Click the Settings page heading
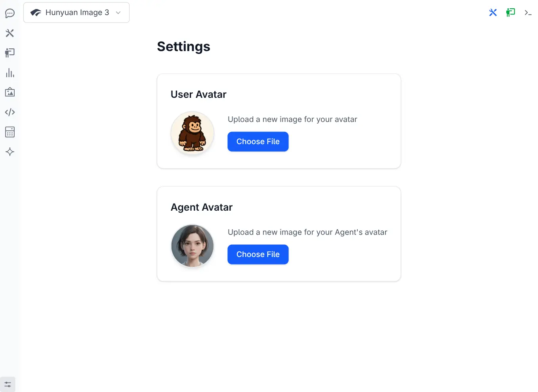 click(x=183, y=47)
